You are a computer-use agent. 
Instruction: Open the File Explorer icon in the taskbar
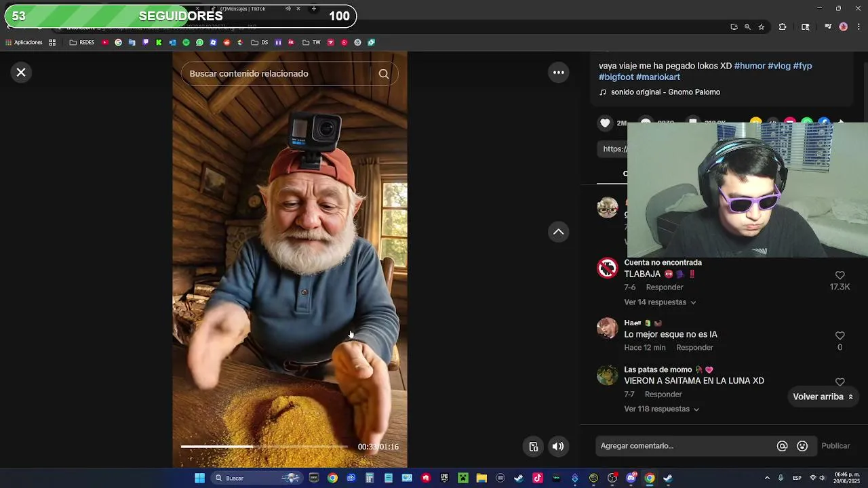point(481,479)
